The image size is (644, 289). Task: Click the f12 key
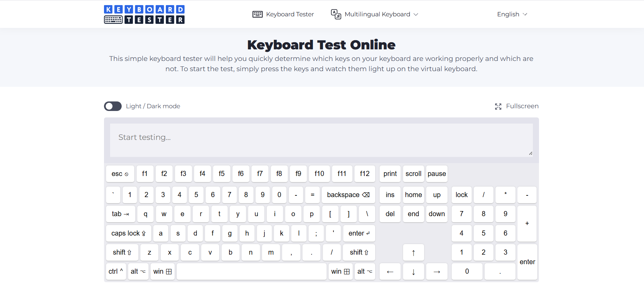tap(365, 174)
